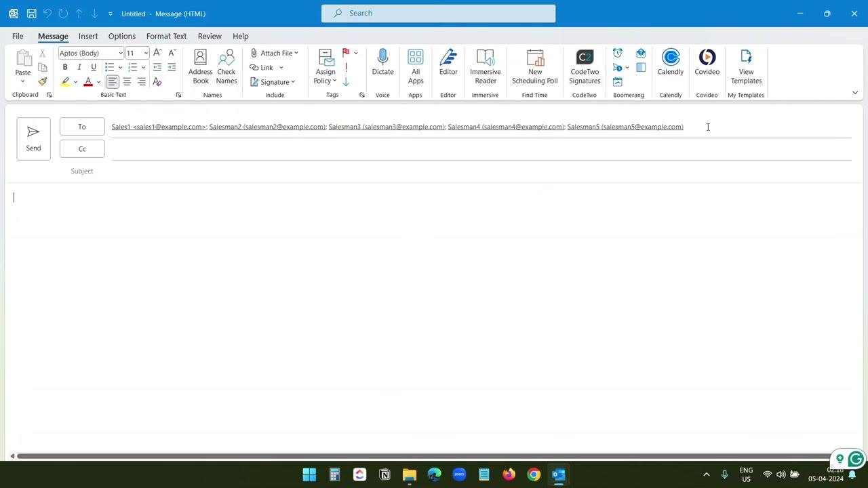Increase indent of paragraph
This screenshot has width=868, height=488.
coord(172,67)
